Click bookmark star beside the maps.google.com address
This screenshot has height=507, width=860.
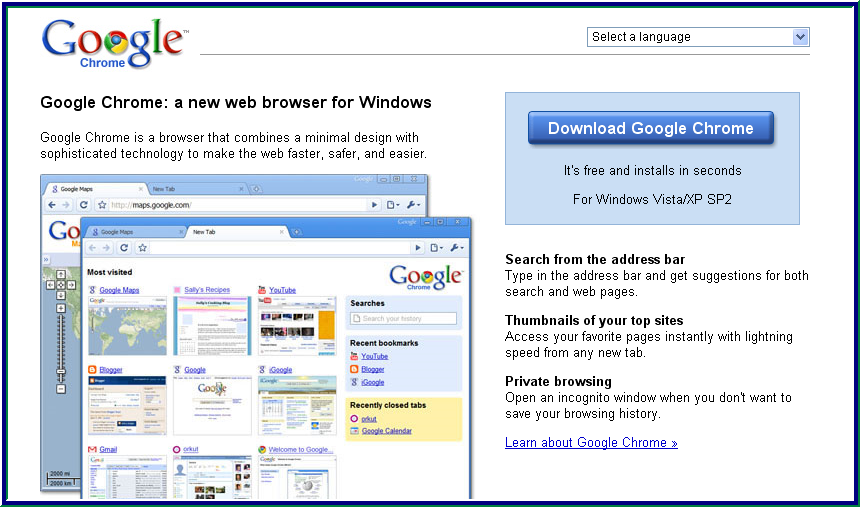[101, 205]
